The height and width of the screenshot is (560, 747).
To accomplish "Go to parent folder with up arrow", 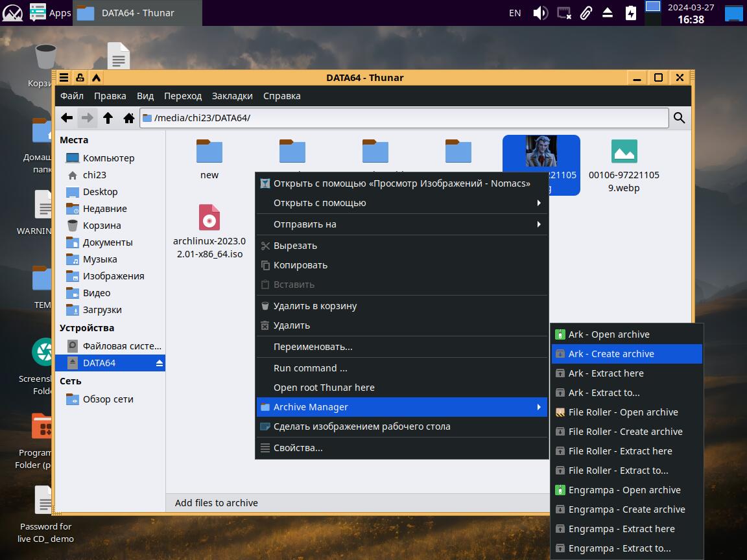I will click(108, 117).
